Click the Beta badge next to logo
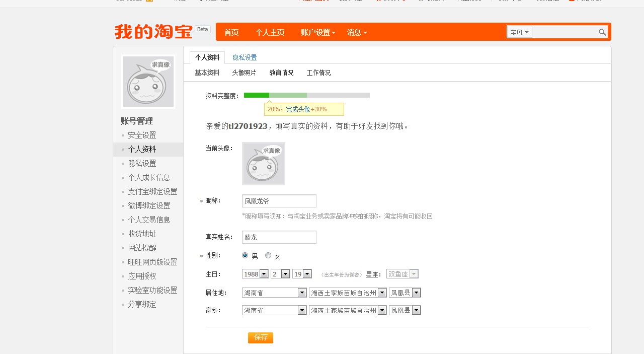This screenshot has width=644, height=354. pos(202,29)
